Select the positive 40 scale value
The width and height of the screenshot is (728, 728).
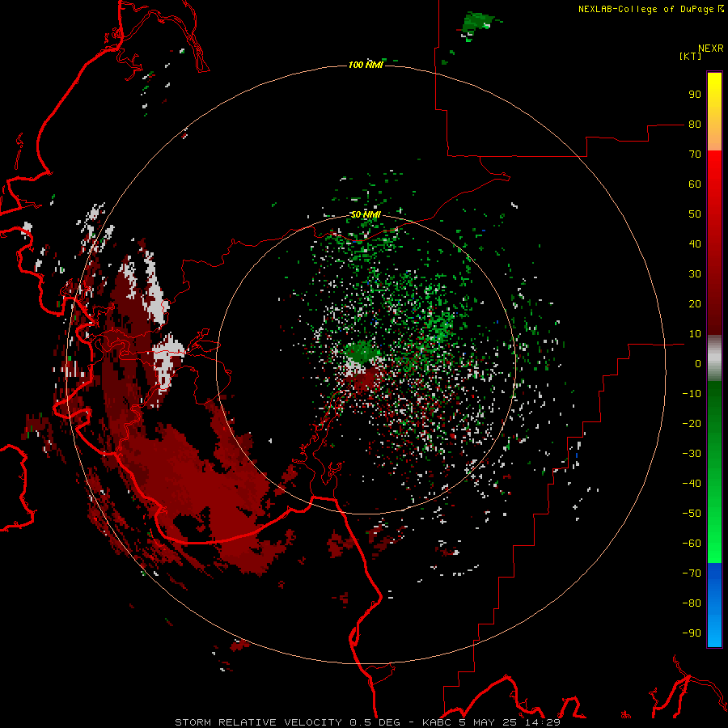coord(695,243)
